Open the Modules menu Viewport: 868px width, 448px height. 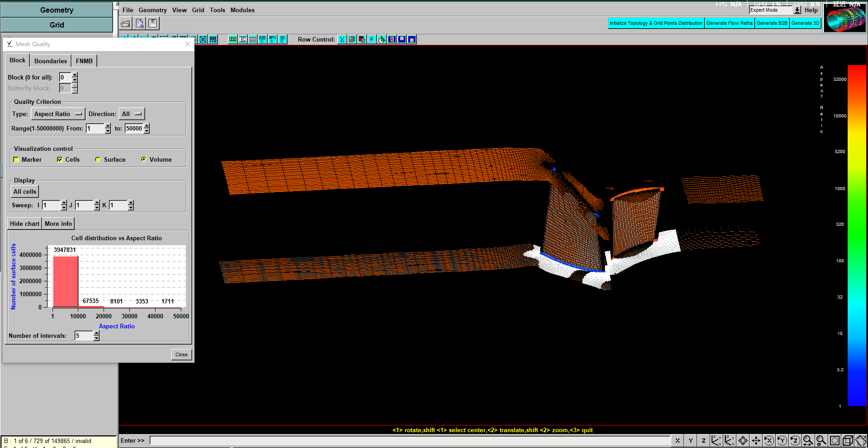(242, 10)
